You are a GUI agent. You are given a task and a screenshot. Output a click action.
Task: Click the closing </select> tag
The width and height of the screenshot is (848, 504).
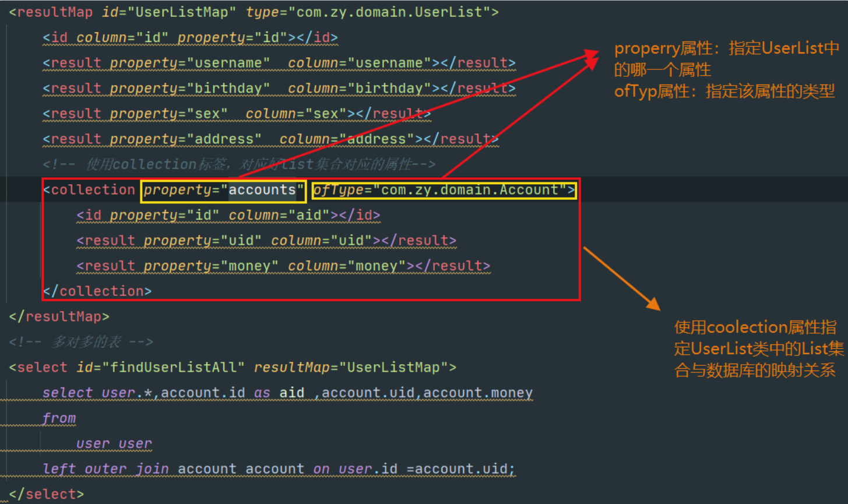click(47, 495)
